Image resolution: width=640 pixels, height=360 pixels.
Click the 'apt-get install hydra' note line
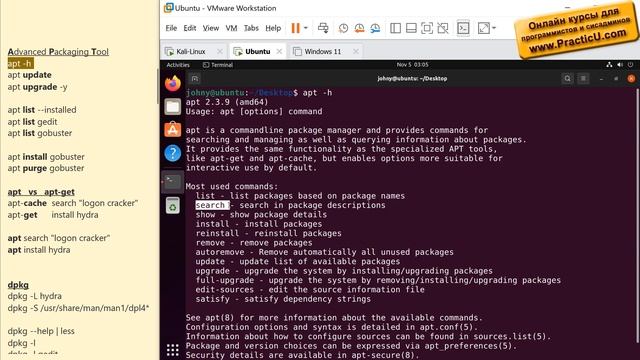coord(53,215)
